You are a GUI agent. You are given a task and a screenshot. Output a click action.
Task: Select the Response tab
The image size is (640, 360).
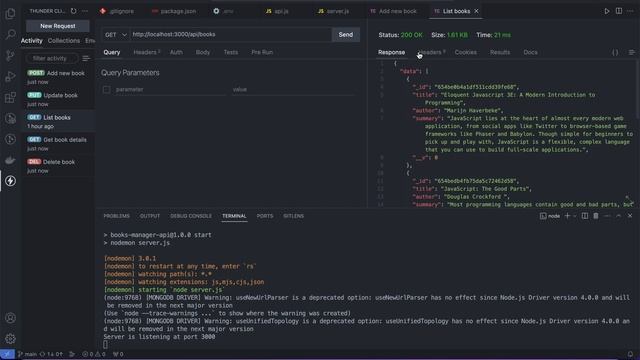point(391,52)
